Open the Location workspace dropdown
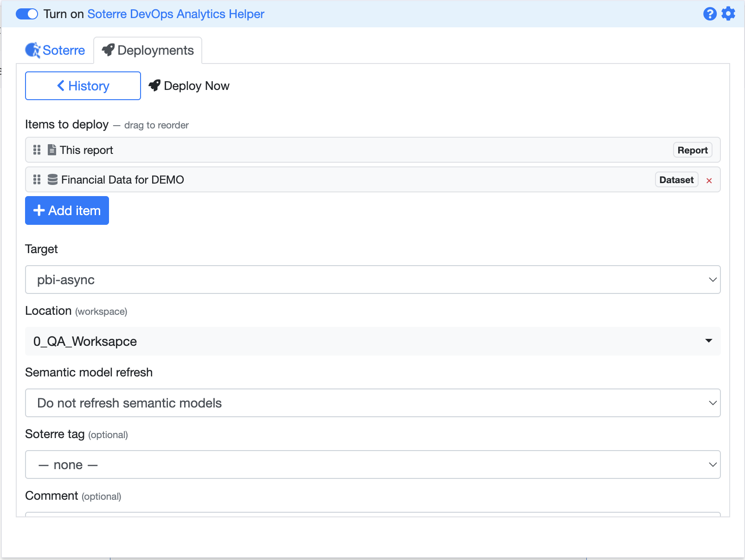 (x=372, y=341)
